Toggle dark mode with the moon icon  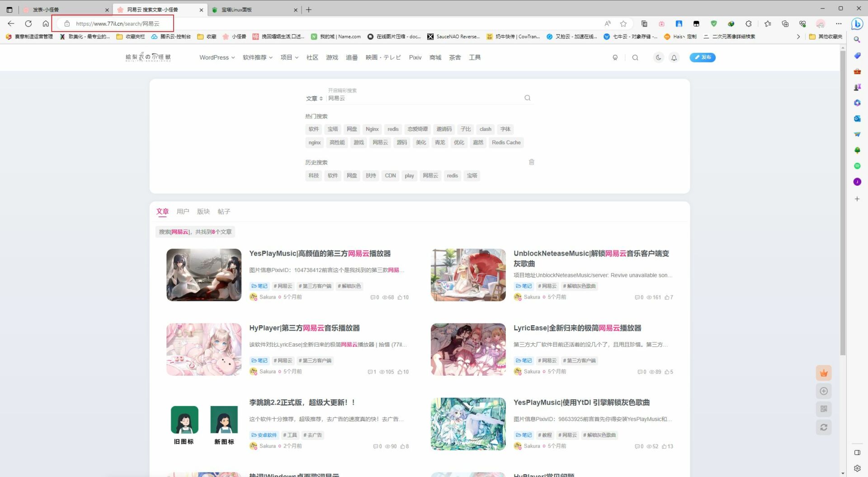(658, 57)
